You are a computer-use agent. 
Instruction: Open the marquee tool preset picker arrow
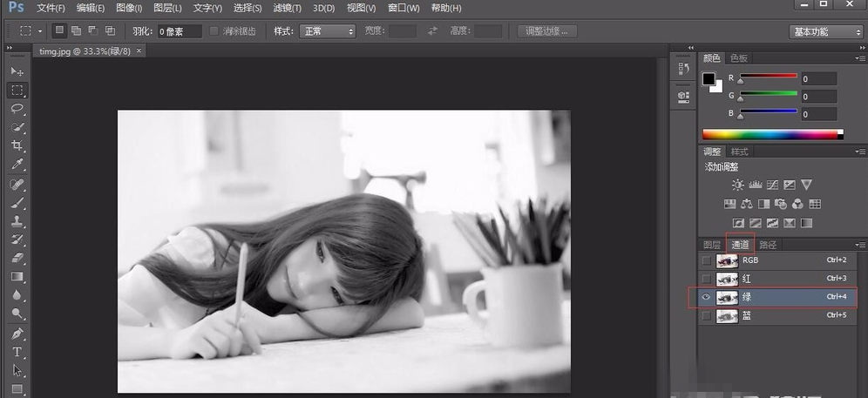[40, 31]
